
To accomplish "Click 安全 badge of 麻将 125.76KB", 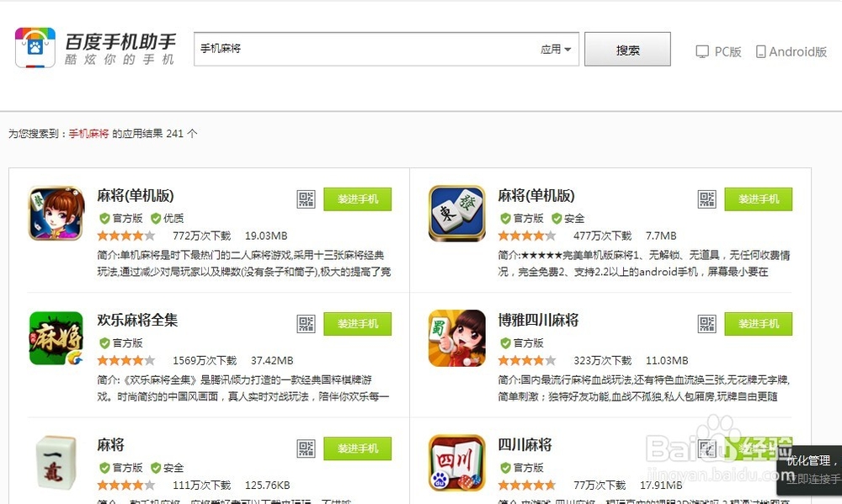I will (167, 468).
